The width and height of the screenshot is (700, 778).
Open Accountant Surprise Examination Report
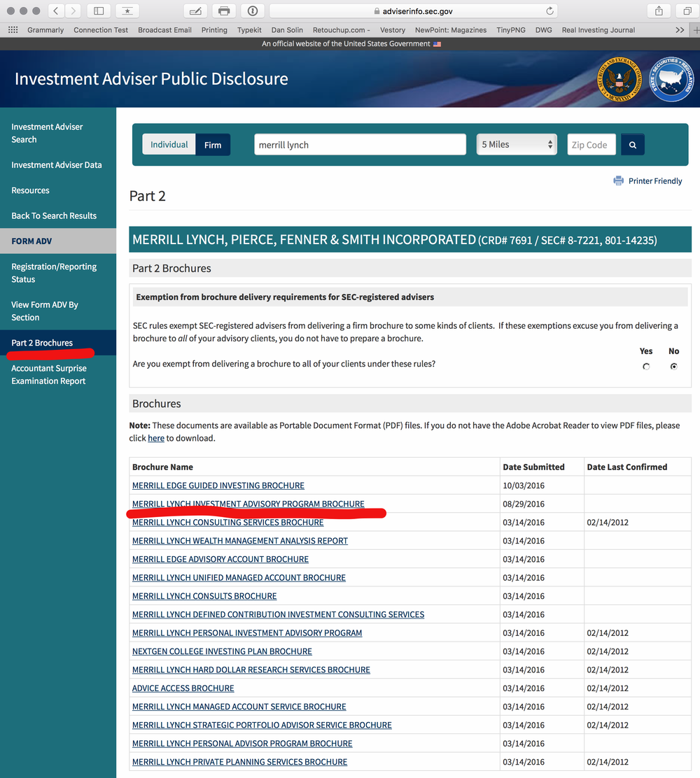pos(49,374)
